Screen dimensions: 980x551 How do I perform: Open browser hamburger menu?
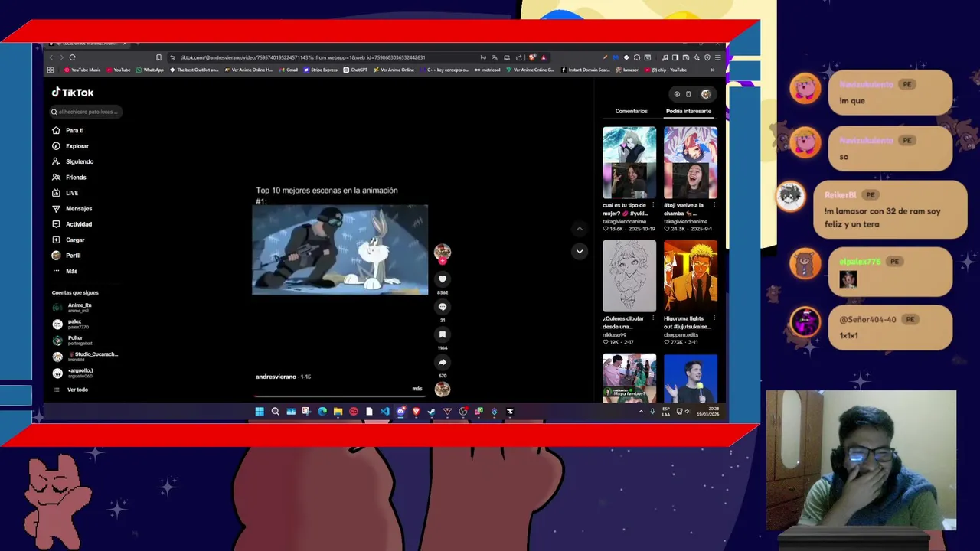(x=717, y=57)
